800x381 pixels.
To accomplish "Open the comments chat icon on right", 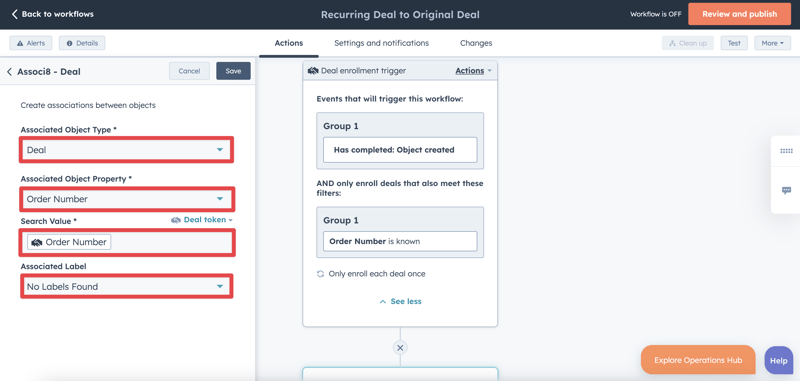I will click(x=786, y=191).
